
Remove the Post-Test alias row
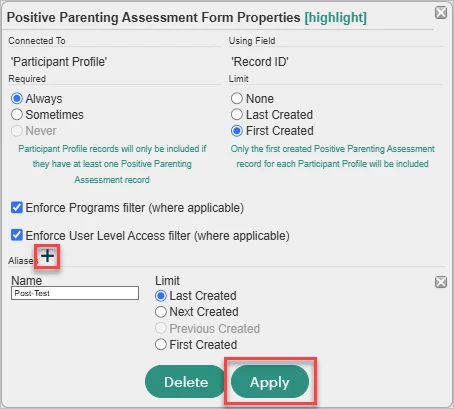(x=441, y=282)
